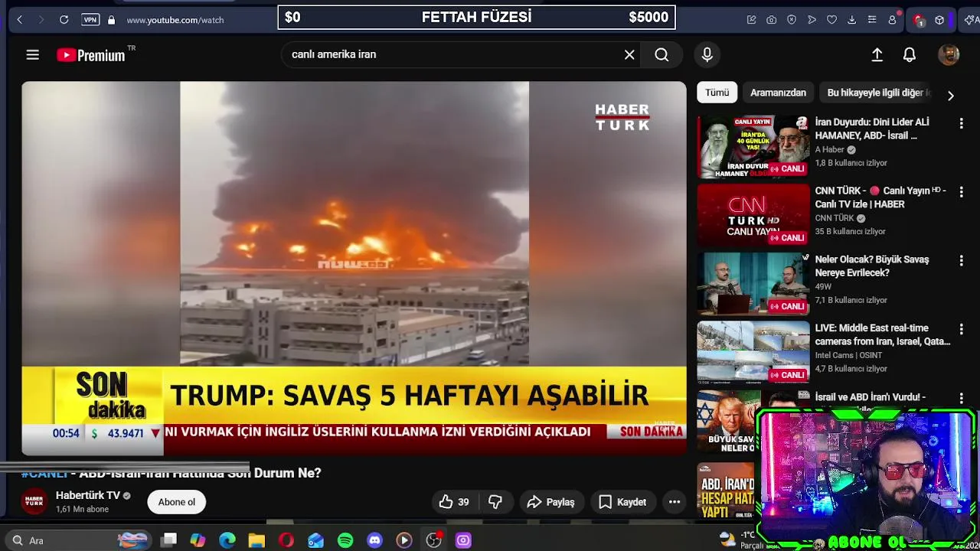The width and height of the screenshot is (980, 551).
Task: Open Habertürk TV channel avatar
Action: [x=34, y=501]
